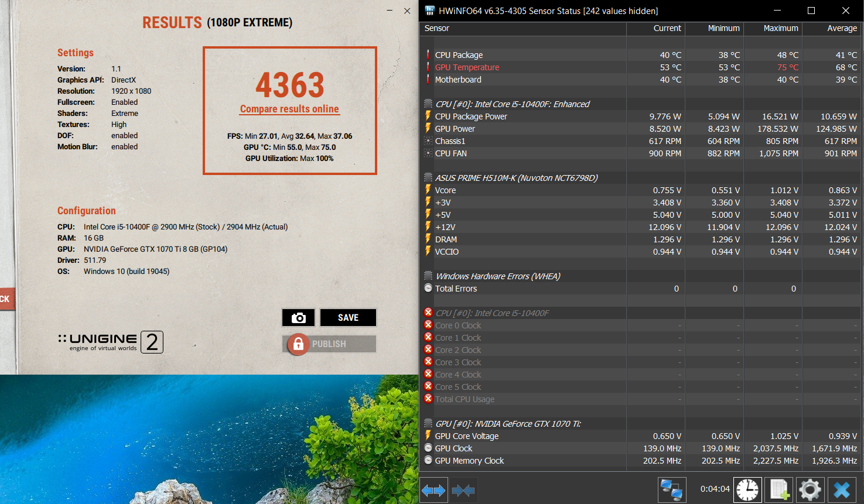Click the red X icon beside Core 0 Clock
This screenshot has width=864, height=504.
(428, 325)
